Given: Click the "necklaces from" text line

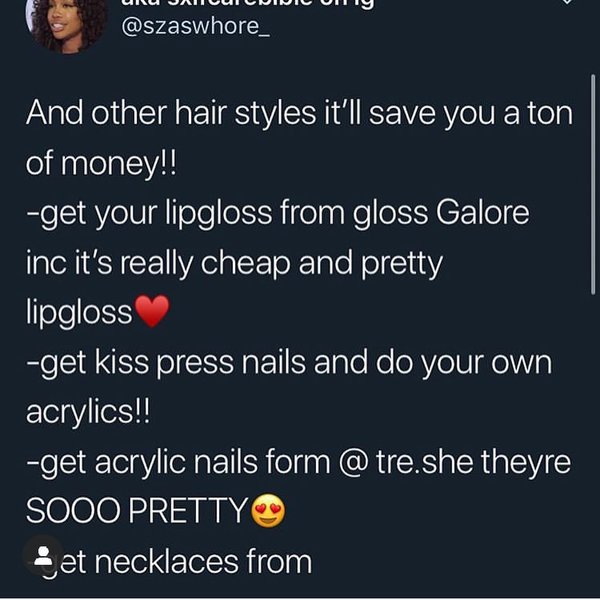Looking at the screenshot, I should click(203, 562).
